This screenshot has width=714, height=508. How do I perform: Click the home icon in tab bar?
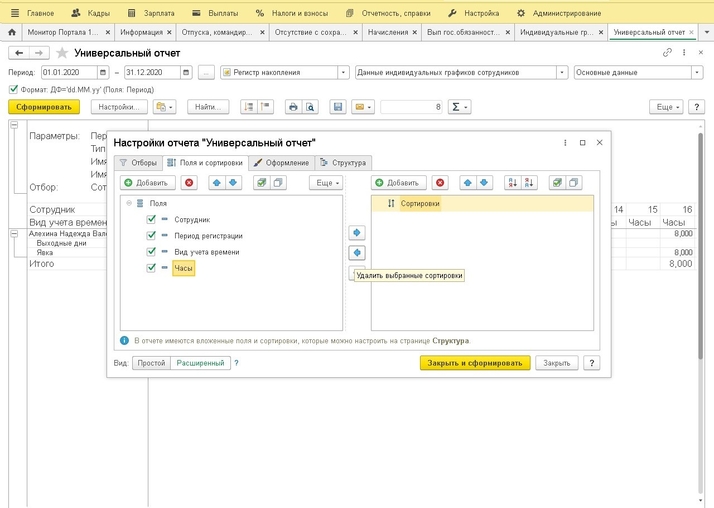point(12,32)
